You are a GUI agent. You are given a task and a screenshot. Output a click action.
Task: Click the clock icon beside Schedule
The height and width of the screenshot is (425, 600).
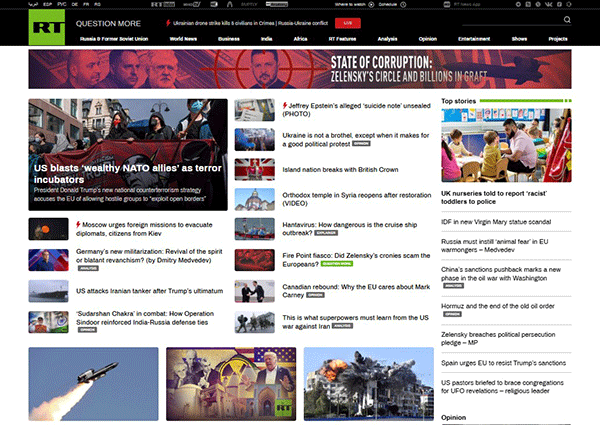(403, 5)
